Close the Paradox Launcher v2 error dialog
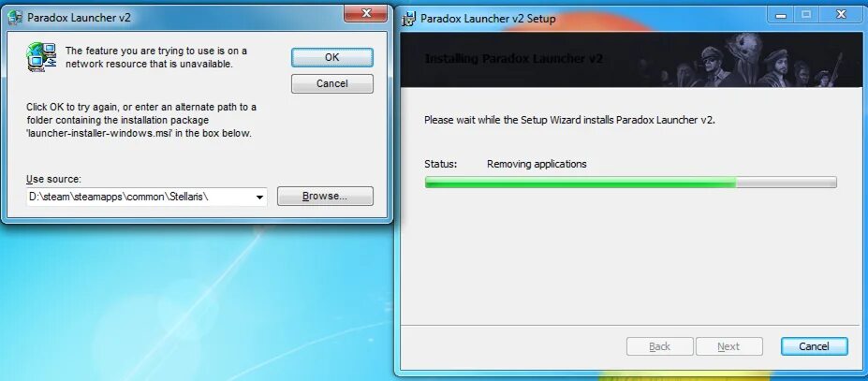 click(365, 13)
